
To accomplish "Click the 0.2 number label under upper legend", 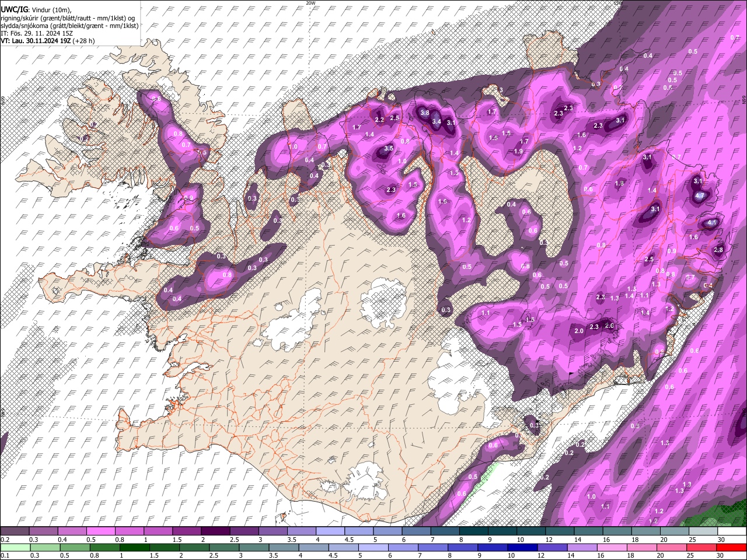I will pos(4,540).
